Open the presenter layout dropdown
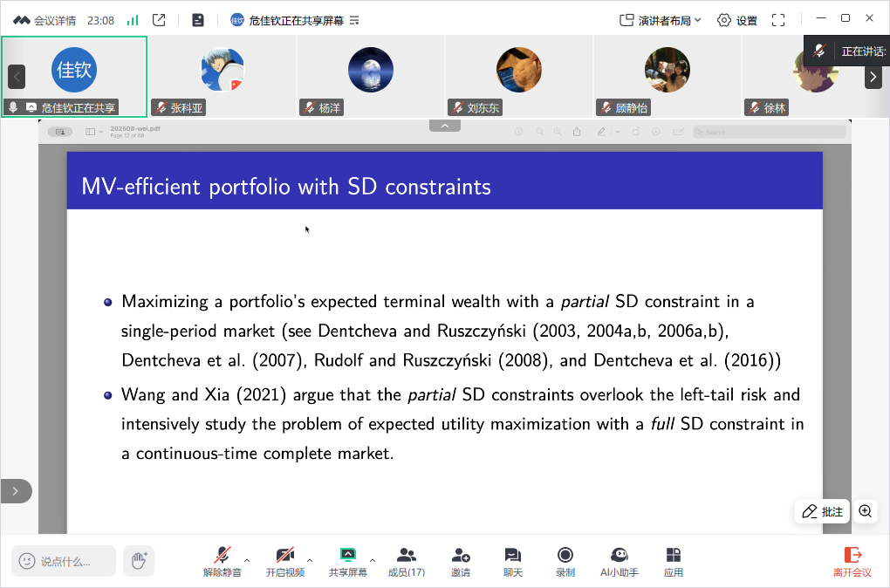The image size is (890, 588). click(x=661, y=20)
